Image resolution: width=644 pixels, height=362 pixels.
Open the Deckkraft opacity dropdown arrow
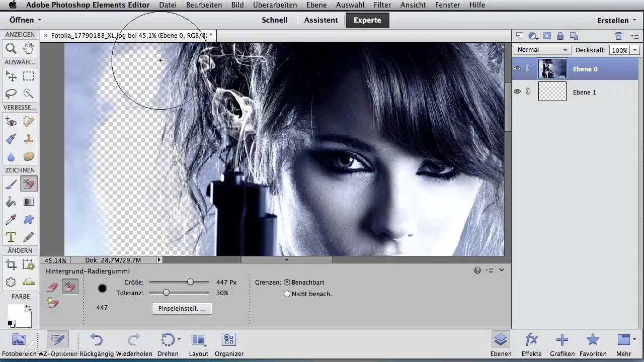[x=634, y=50]
